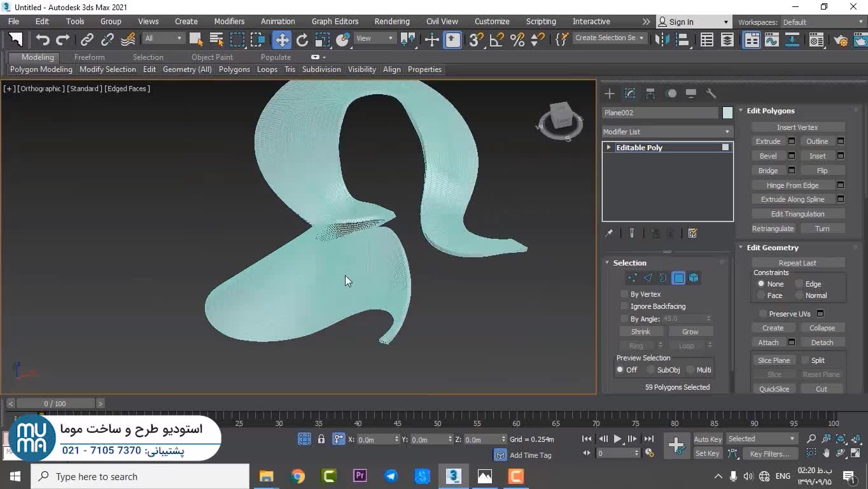The image size is (868, 489).
Task: Tick the By Vertex checkbox
Action: 624,294
